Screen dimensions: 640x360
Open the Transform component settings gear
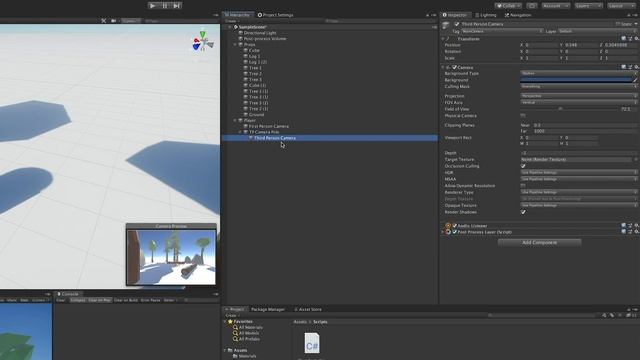636,39
